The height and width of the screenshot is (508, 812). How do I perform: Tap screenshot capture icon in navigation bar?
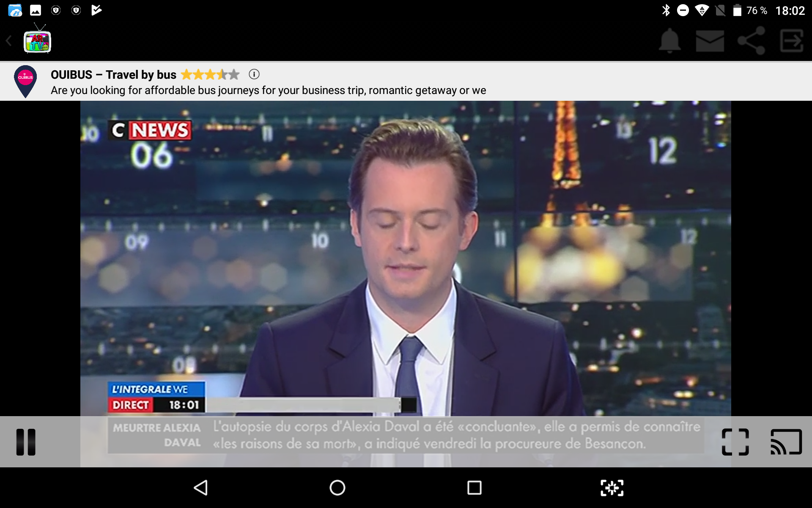pyautogui.click(x=612, y=488)
